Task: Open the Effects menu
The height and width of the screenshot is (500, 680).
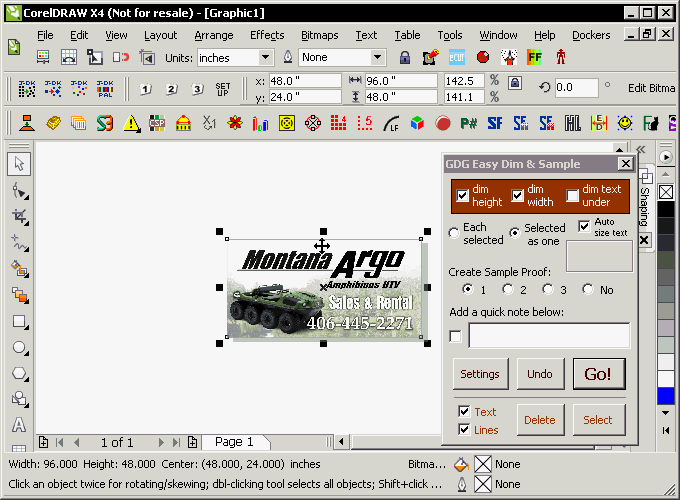Action: 267,35
